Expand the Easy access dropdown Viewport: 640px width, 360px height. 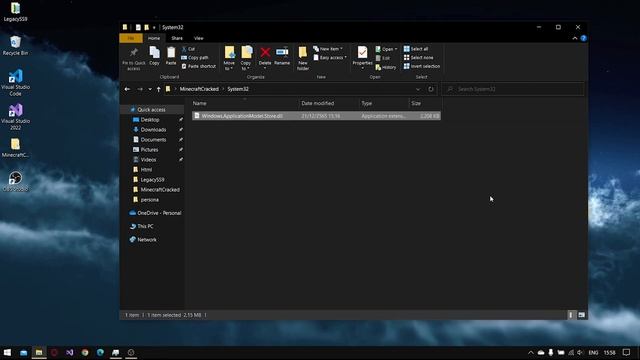coord(330,58)
